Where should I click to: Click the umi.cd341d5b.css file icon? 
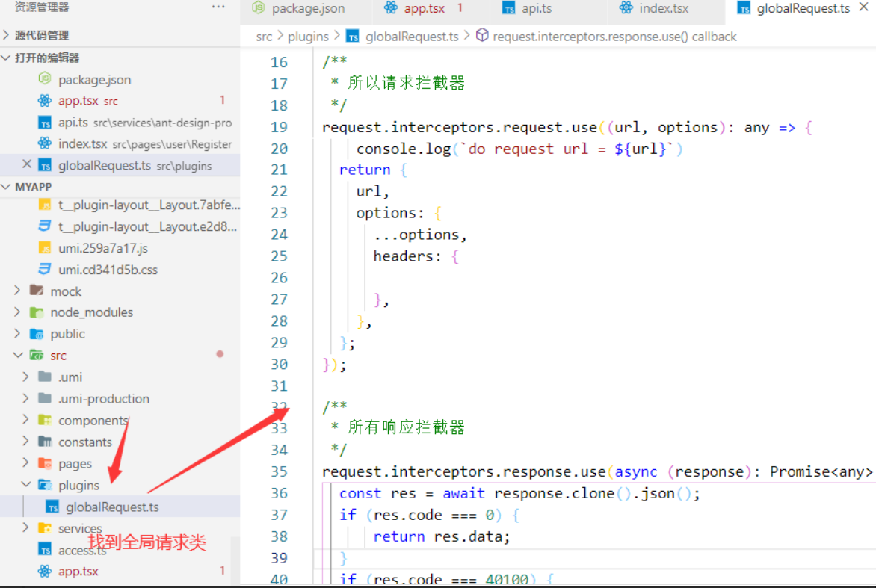coord(45,270)
